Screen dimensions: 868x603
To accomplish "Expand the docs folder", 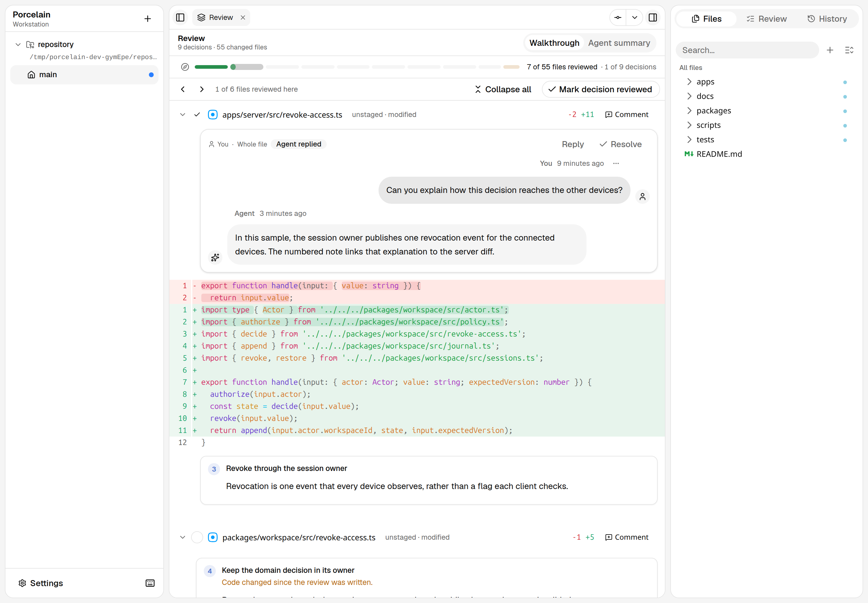I will coord(689,96).
